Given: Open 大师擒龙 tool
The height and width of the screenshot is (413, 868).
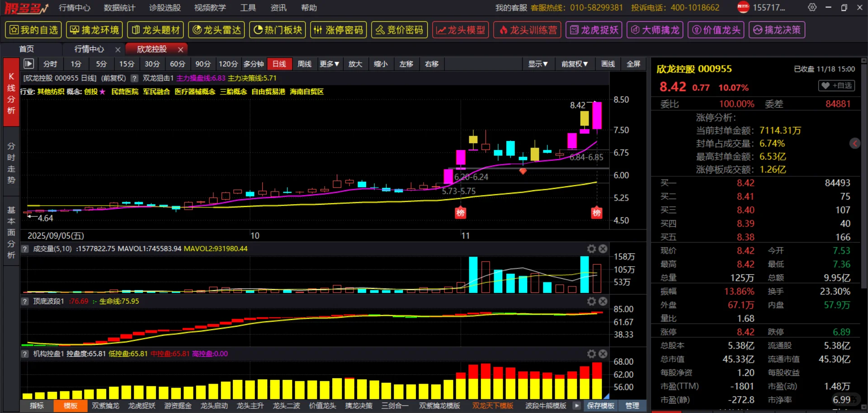Looking at the screenshot, I should [x=655, y=30].
